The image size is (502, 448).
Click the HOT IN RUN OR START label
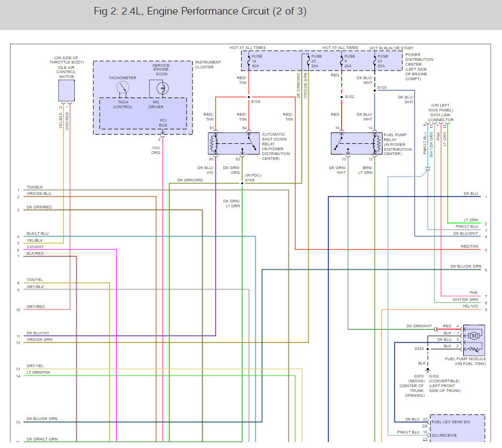coord(391,48)
